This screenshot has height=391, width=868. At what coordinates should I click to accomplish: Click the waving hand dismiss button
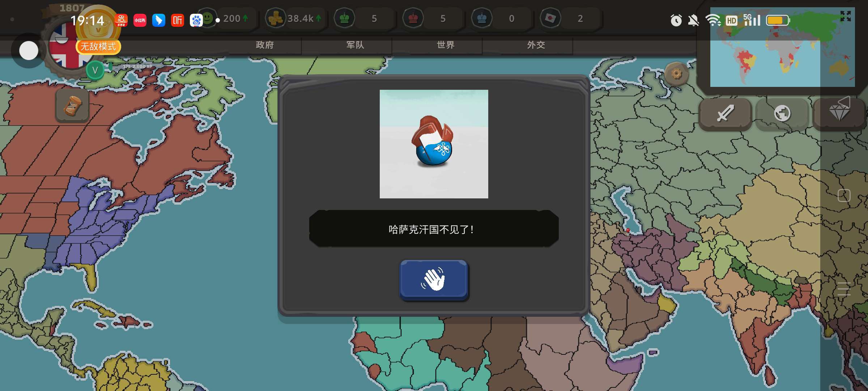(434, 279)
